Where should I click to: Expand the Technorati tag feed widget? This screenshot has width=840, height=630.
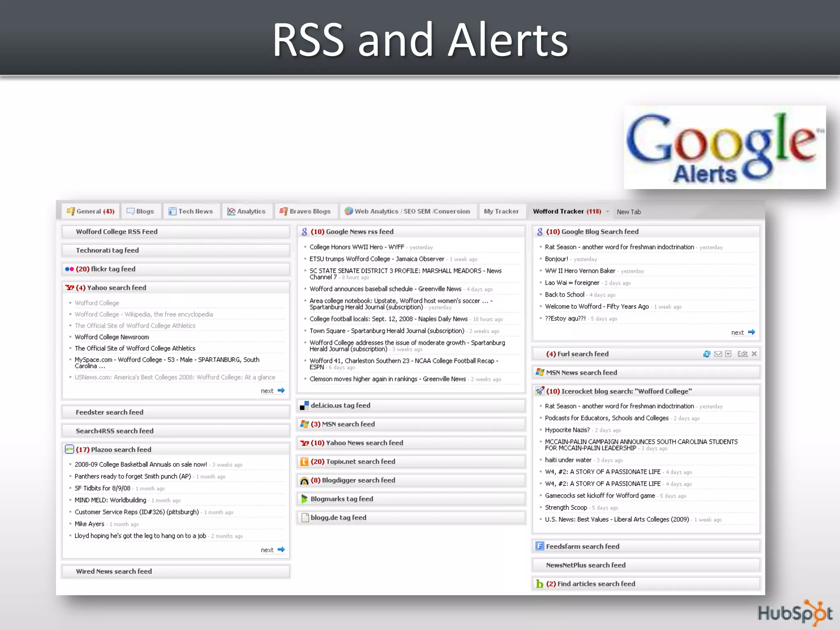click(x=107, y=250)
